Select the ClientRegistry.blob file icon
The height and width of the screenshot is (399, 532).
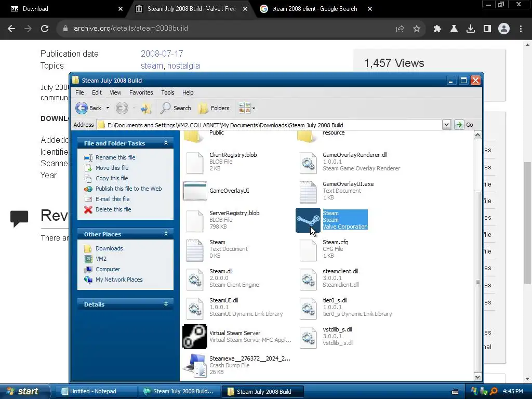click(195, 162)
